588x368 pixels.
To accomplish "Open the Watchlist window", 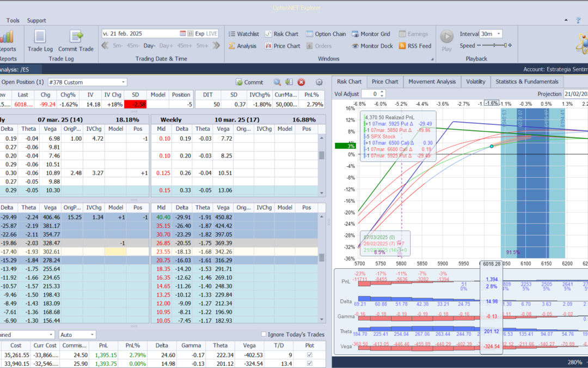I will tap(244, 34).
